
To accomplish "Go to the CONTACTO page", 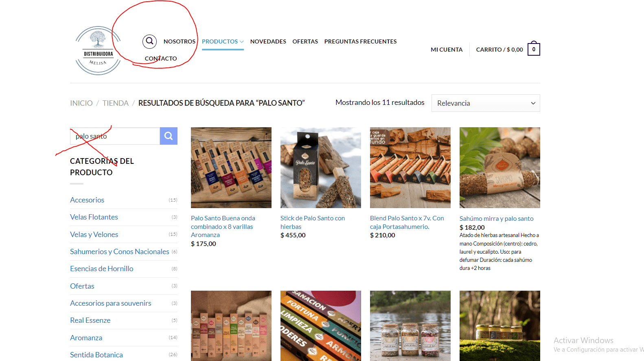I will (x=161, y=59).
